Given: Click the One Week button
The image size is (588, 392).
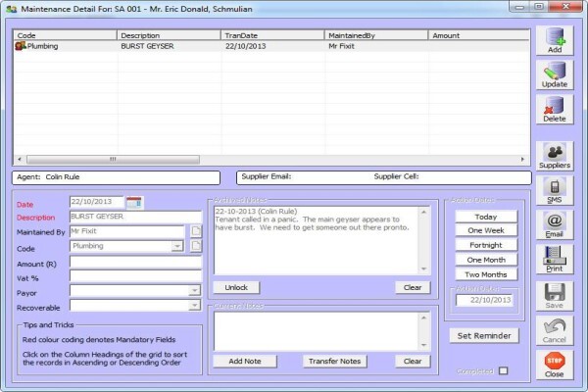Looking at the screenshot, I should point(486,230).
